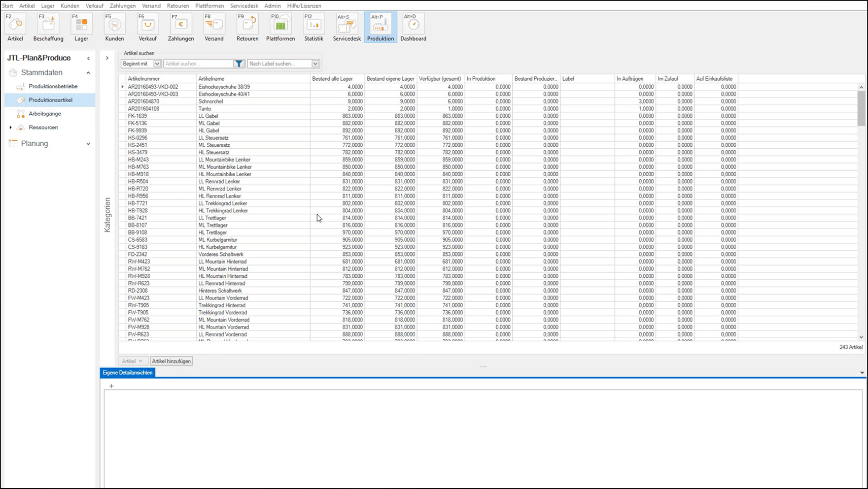The height and width of the screenshot is (489, 868).
Task: Open the 'Beginnt mit' search mode dropdown
Action: pyautogui.click(x=157, y=63)
